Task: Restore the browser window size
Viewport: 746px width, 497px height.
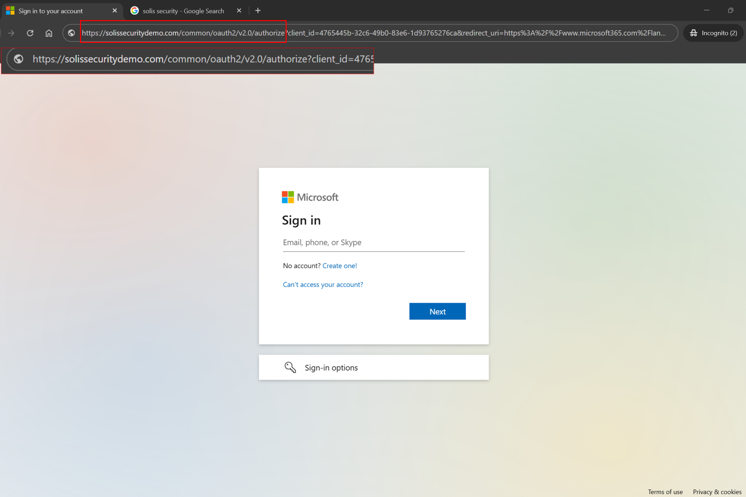Action: click(x=730, y=10)
